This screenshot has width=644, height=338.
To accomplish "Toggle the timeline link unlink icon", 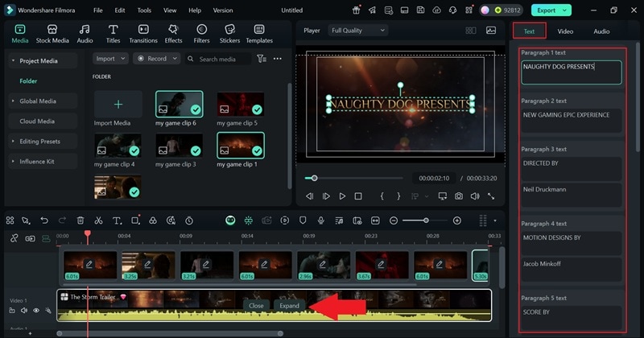I will pyautogui.click(x=14, y=238).
